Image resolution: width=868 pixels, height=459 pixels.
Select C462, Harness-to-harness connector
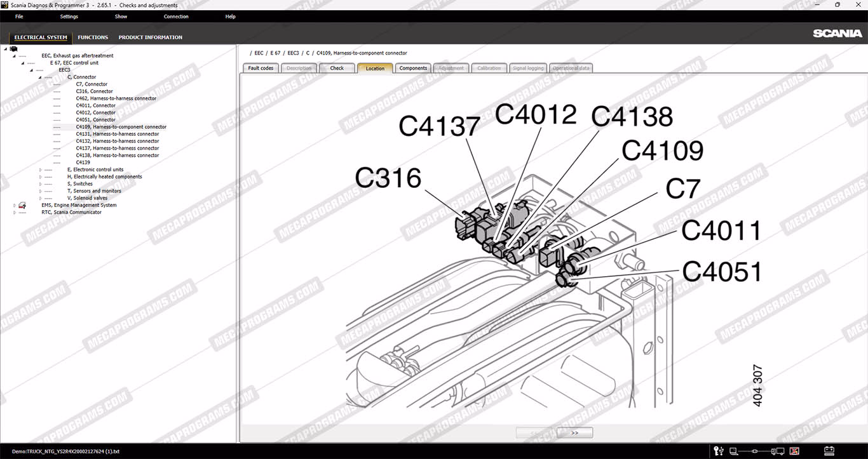tap(116, 98)
